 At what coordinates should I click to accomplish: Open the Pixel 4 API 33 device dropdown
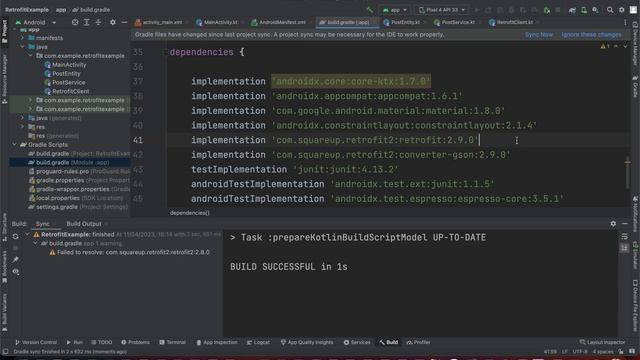(x=442, y=10)
